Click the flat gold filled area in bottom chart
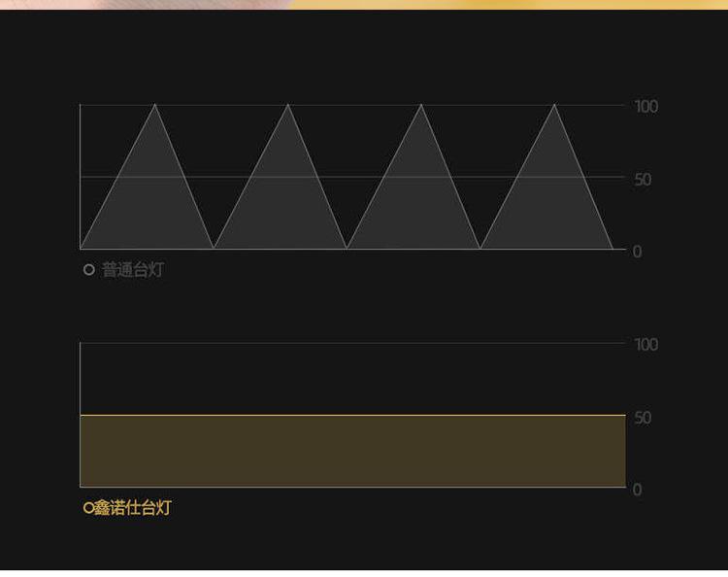 [353, 451]
